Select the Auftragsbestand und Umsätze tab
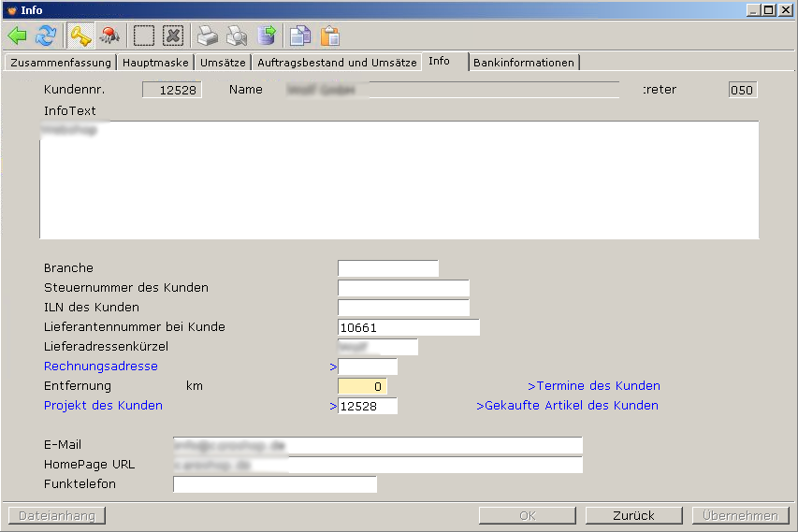This screenshot has width=798, height=532. 337,63
